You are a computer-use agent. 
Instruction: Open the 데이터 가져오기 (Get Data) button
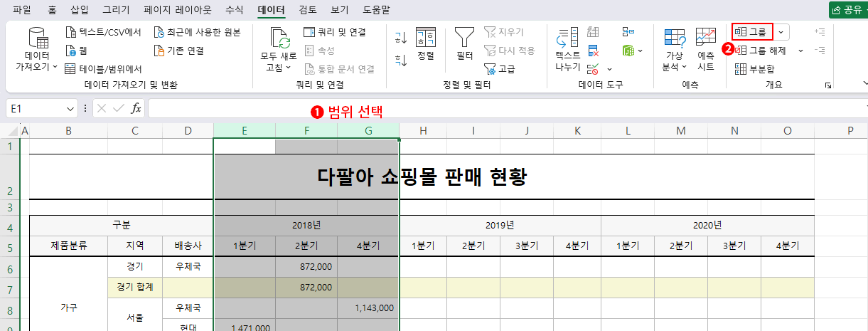click(x=37, y=50)
